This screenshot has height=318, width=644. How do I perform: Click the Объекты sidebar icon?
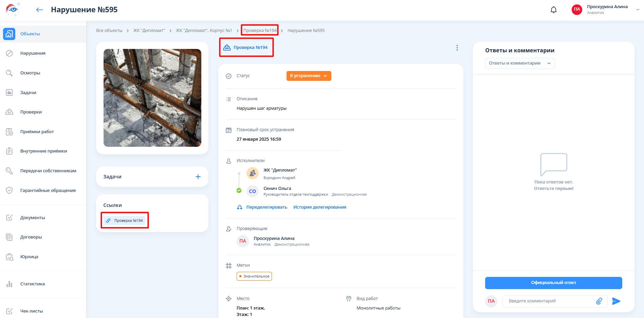click(x=9, y=34)
